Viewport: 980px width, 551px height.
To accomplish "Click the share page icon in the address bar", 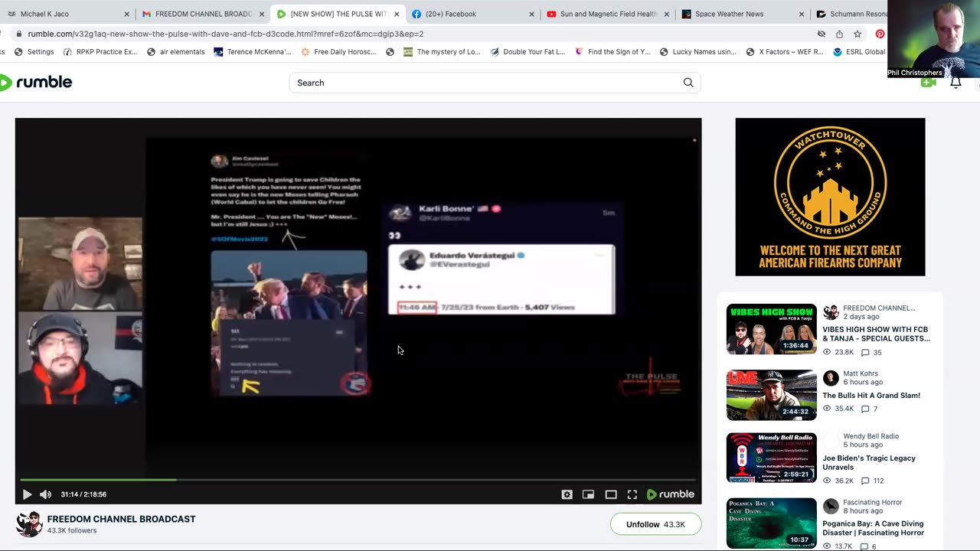I will pos(839,34).
